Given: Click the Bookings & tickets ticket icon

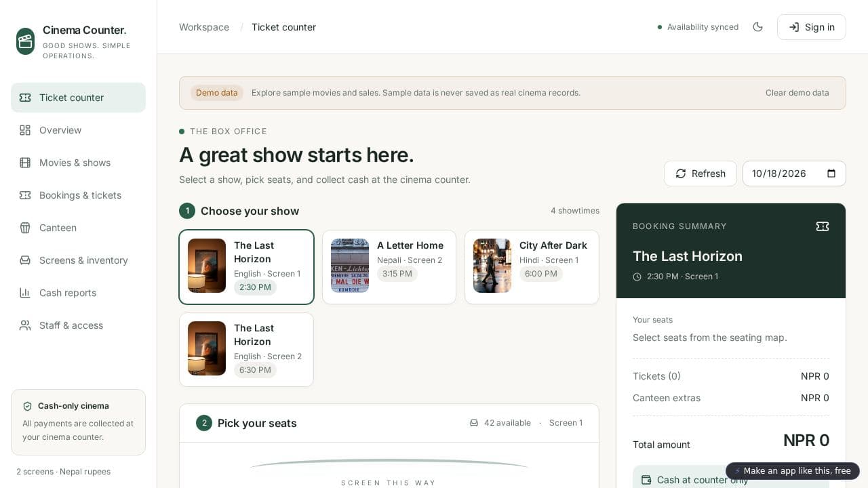Looking at the screenshot, I should point(25,195).
